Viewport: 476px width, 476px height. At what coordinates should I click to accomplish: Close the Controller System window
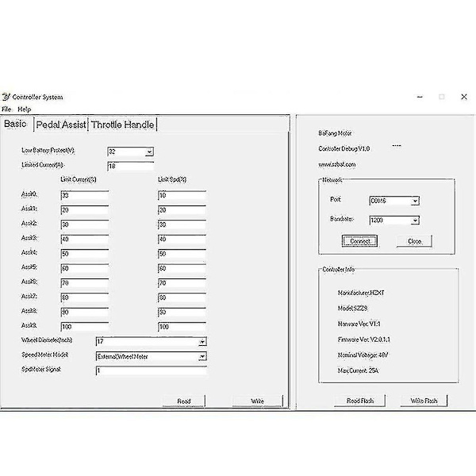(x=464, y=97)
